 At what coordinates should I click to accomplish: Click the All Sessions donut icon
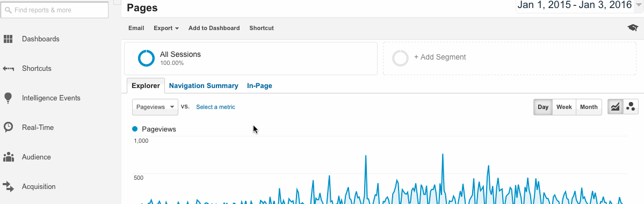(146, 59)
